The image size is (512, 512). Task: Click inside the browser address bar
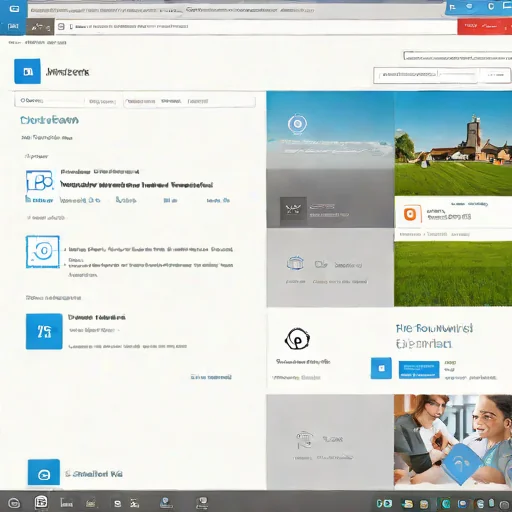(256, 27)
